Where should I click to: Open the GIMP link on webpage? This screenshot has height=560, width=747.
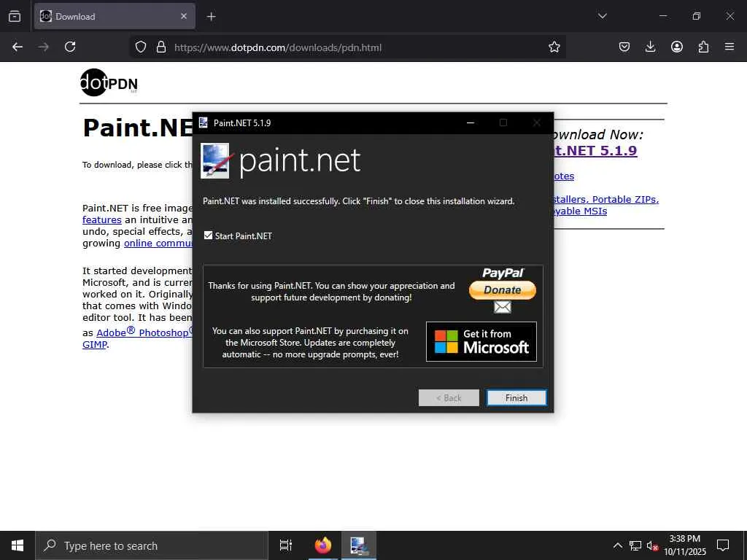95,344
